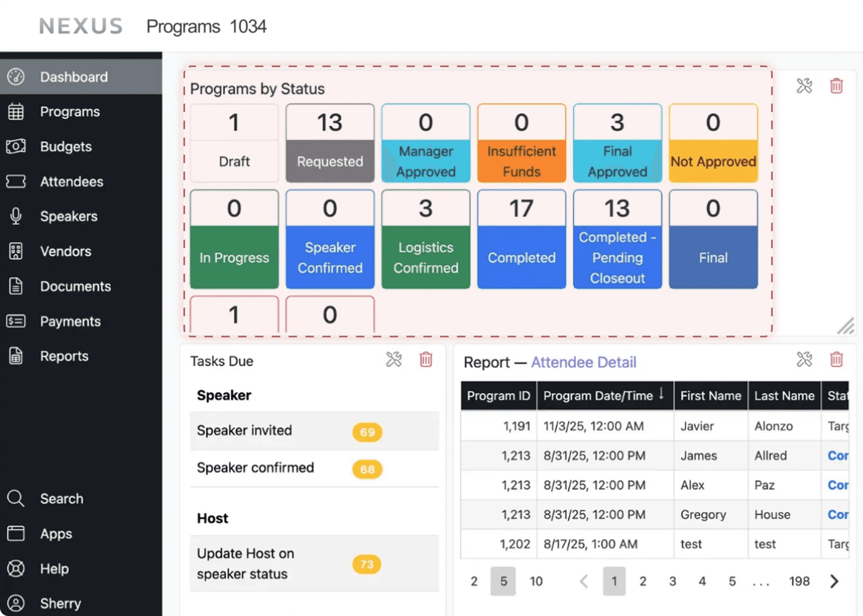This screenshot has height=616, width=863.
Task: Click the resize handle of status widget
Action: pyautogui.click(x=845, y=326)
